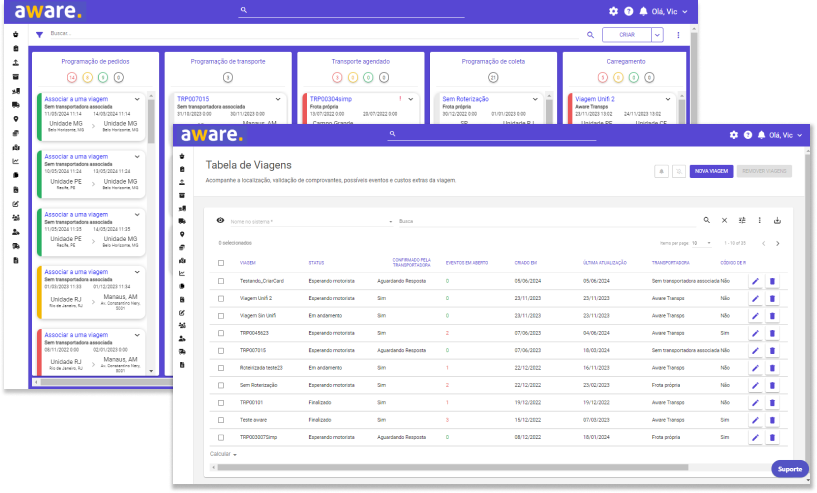817x493 pixels.
Task: Expand the Sem Roteirização kanban card chevron
Action: point(535,99)
